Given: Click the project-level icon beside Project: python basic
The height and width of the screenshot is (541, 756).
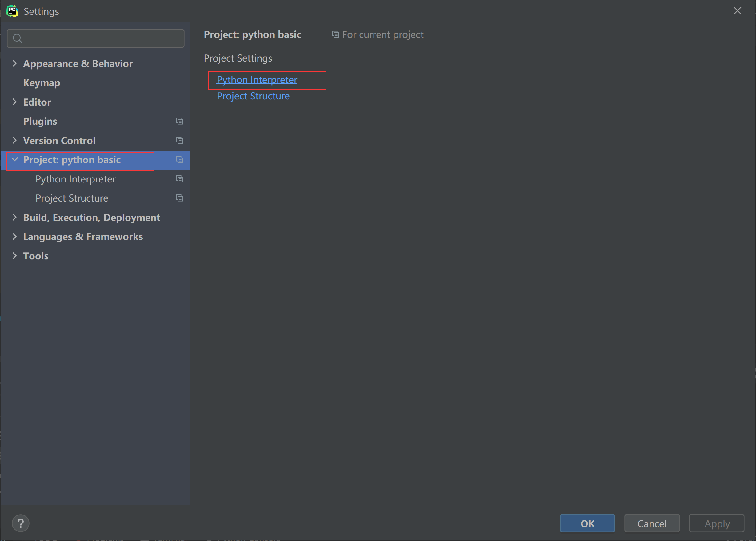Looking at the screenshot, I should [179, 160].
